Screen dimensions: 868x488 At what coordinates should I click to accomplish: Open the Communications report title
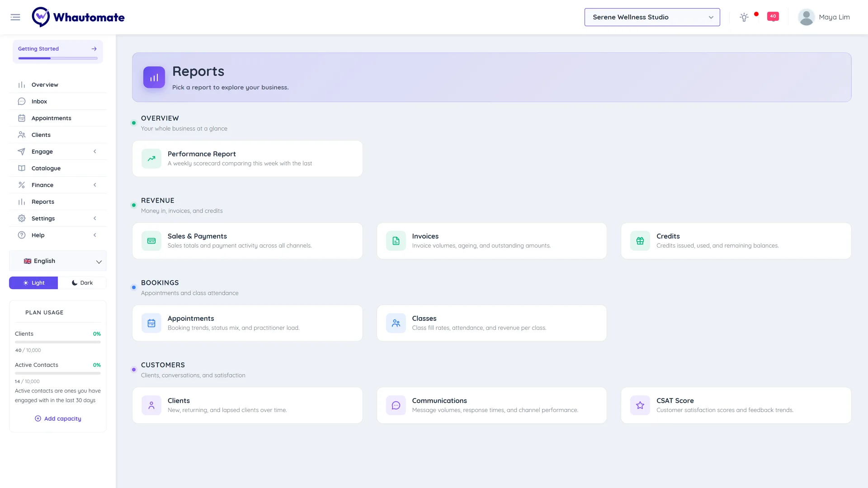[x=439, y=401]
